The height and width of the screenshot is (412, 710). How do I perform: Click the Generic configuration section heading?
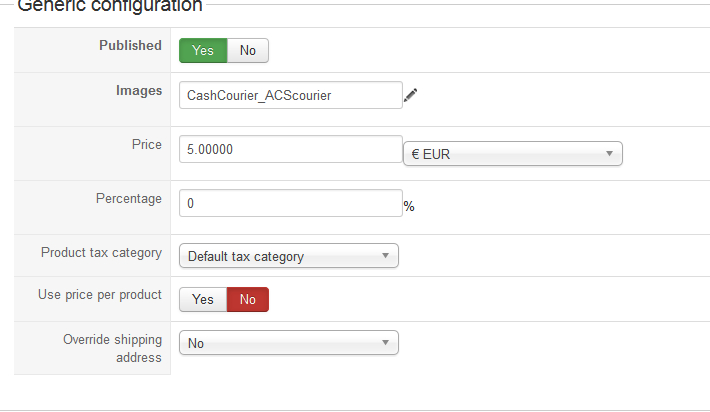pos(110,6)
